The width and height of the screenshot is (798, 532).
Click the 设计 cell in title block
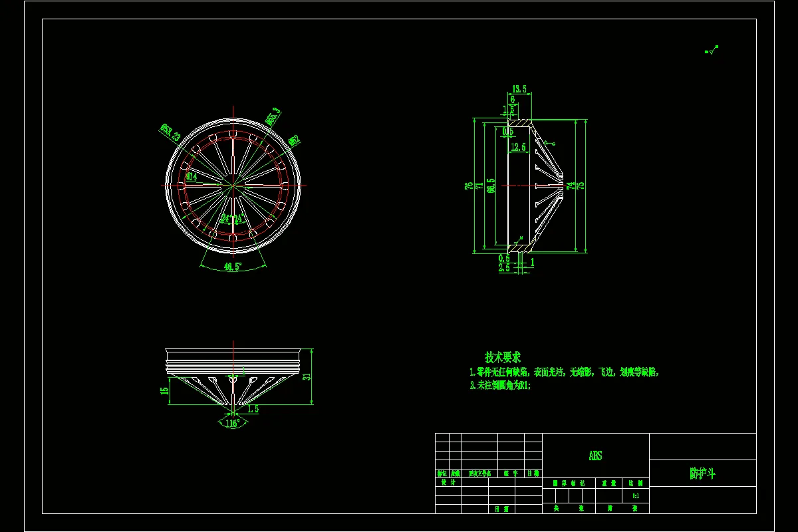(x=448, y=483)
